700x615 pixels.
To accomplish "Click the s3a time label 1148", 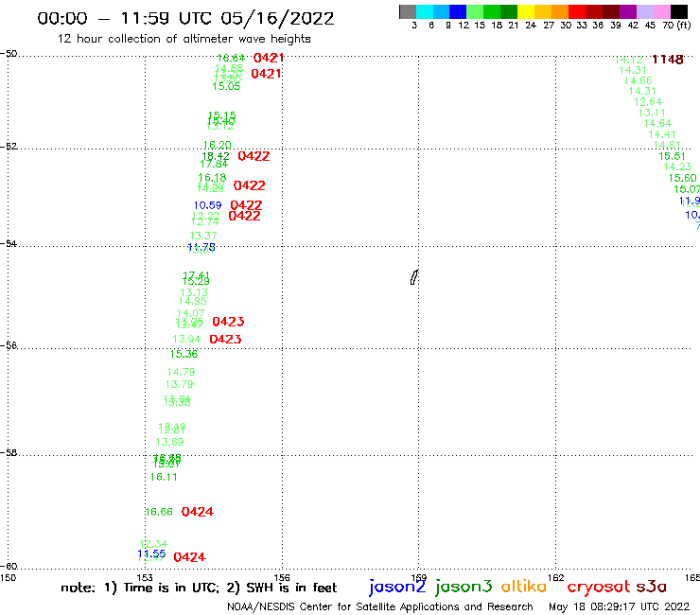I will coord(668,60).
